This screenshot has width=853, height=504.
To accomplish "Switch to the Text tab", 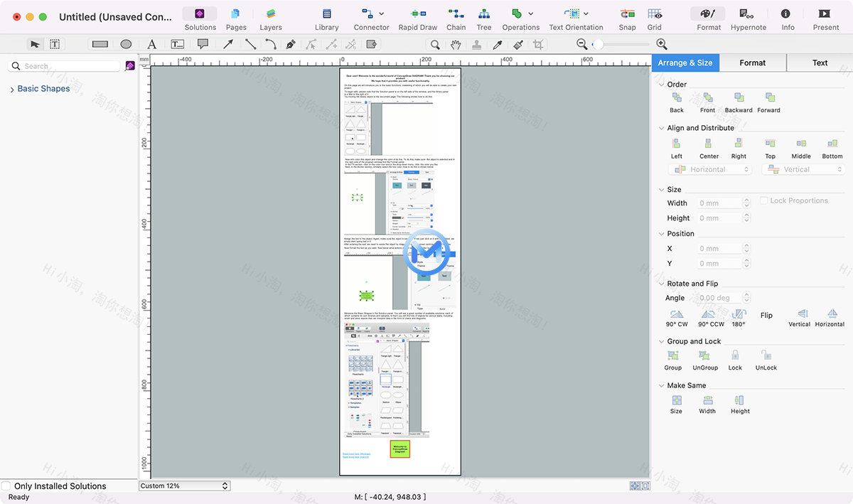I will tap(820, 63).
